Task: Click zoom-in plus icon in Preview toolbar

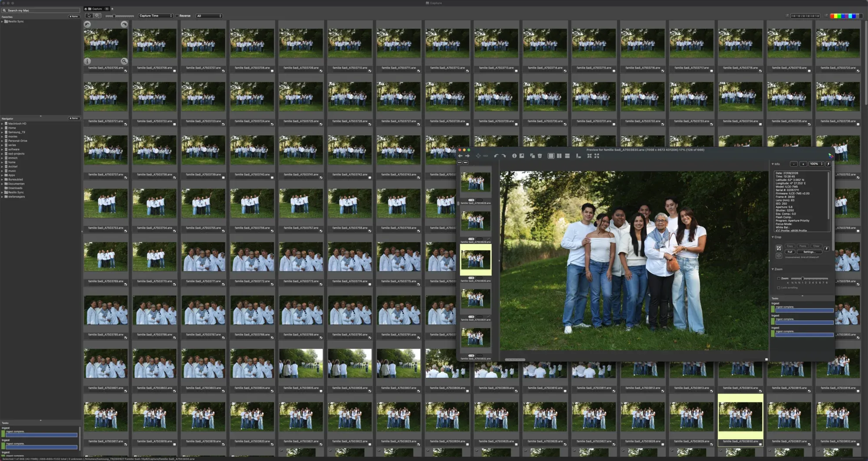Action: click(478, 156)
